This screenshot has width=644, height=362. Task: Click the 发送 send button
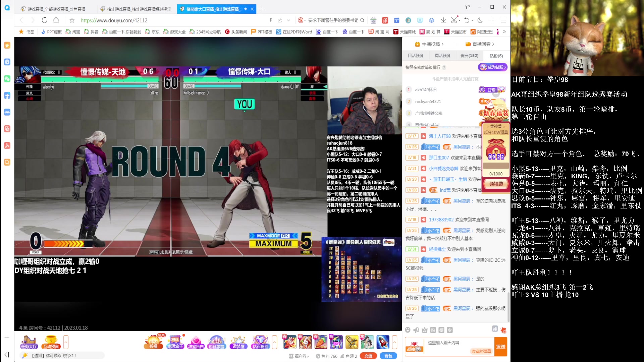[x=501, y=347]
